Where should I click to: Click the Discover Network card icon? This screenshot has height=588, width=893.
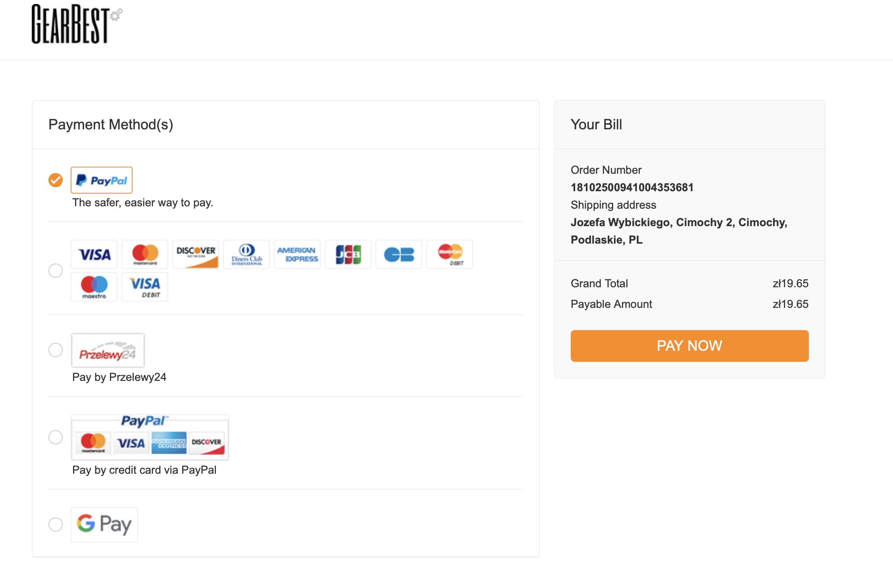[x=196, y=254]
